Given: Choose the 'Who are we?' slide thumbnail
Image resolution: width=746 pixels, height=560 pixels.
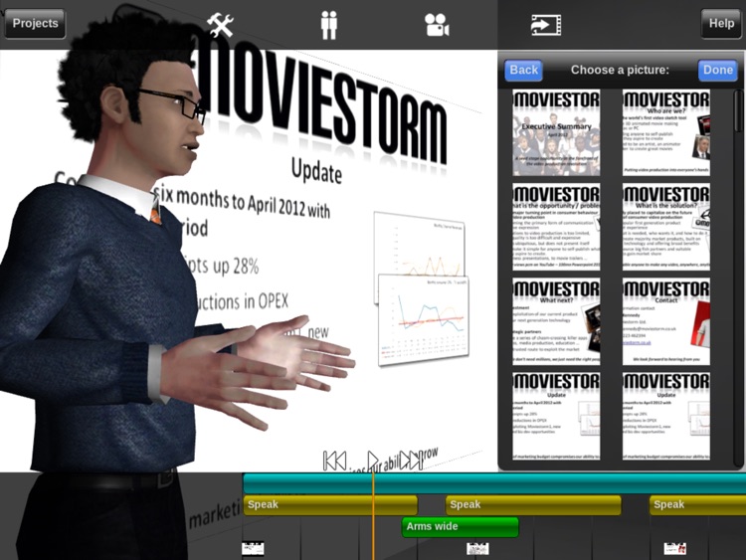Looking at the screenshot, I should pos(666,132).
